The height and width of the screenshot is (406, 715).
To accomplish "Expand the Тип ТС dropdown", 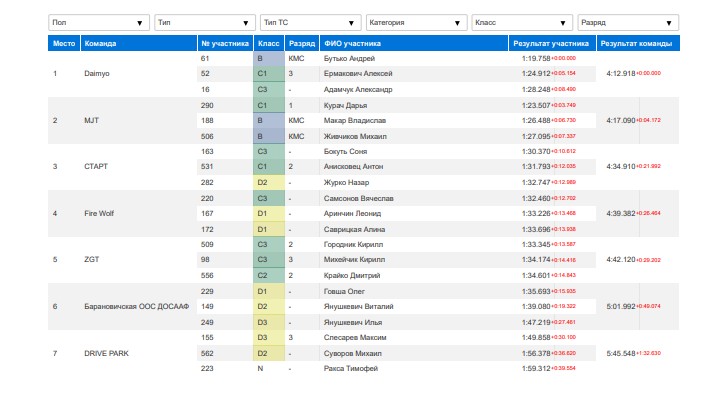I will click(x=311, y=22).
